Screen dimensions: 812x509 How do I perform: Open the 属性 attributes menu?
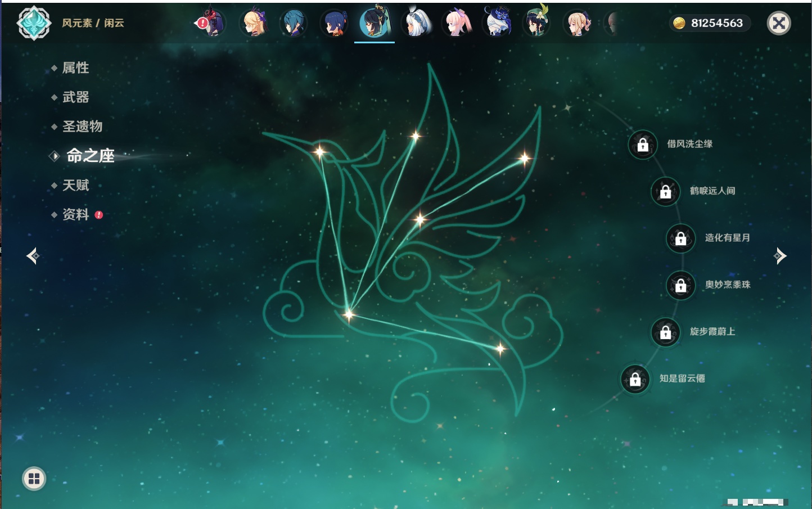pyautogui.click(x=75, y=68)
